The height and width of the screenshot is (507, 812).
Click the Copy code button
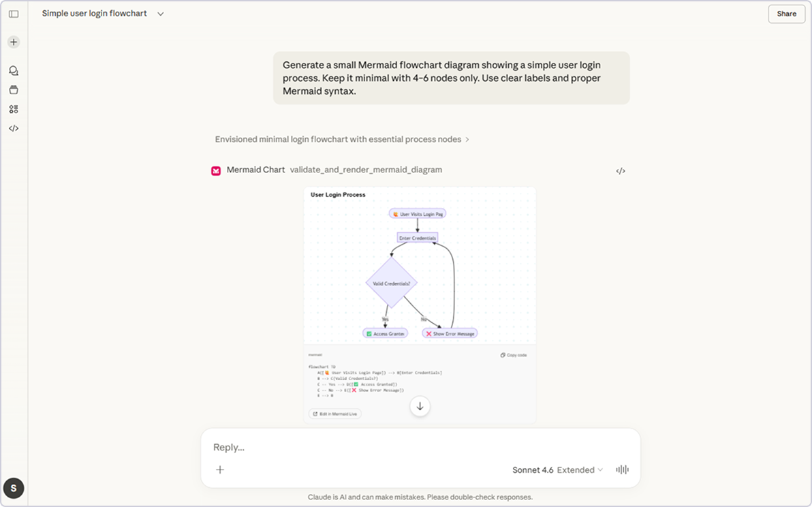(513, 355)
